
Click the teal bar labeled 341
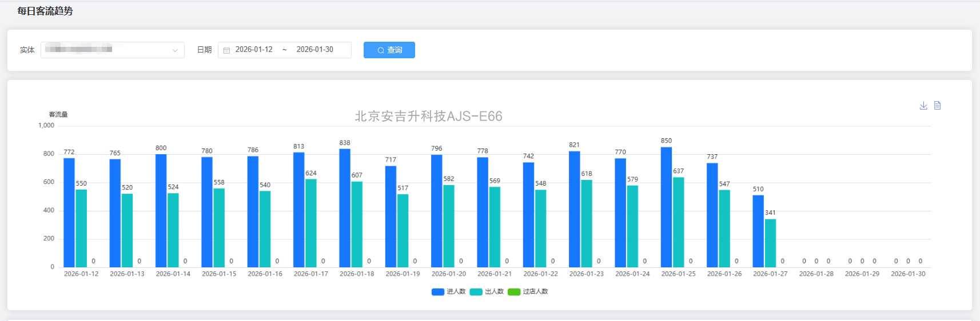pyautogui.click(x=770, y=243)
